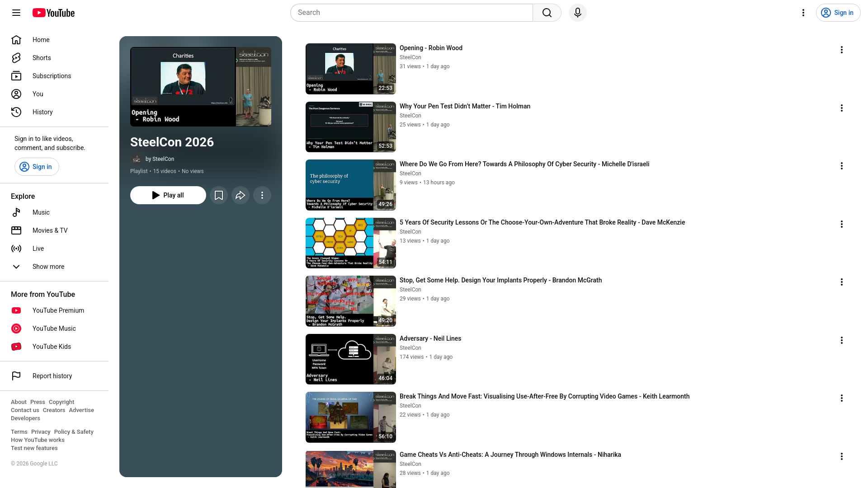This screenshot has width=868, height=488.
Task: Open Live in Explore
Action: point(54,249)
